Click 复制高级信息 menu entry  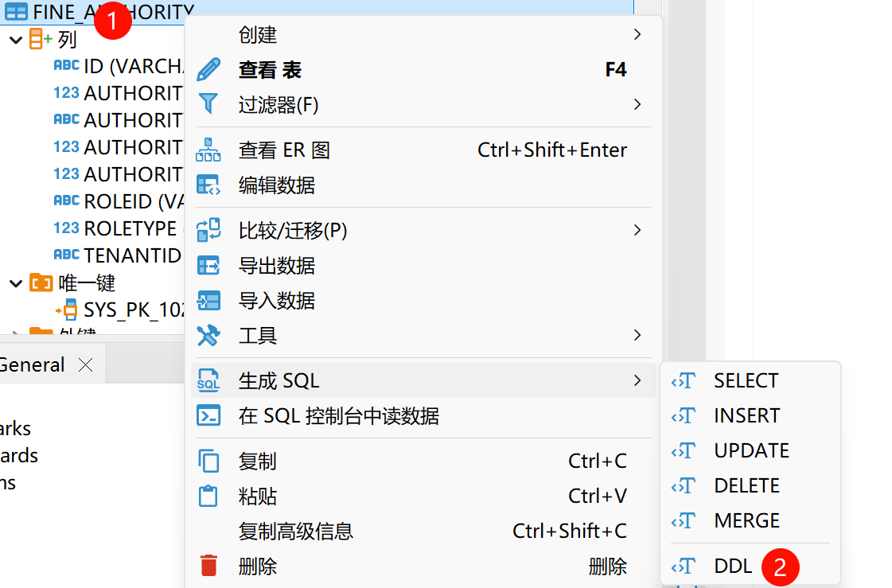pos(295,531)
